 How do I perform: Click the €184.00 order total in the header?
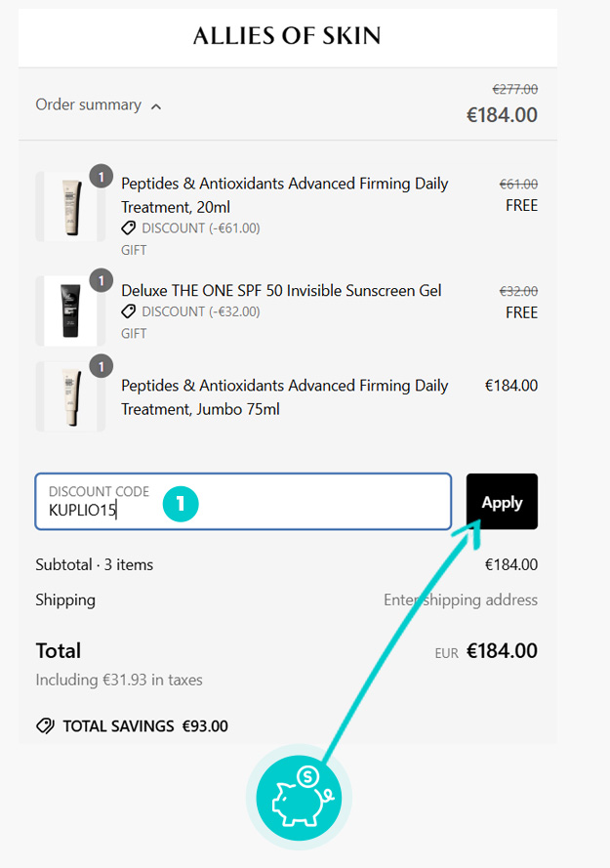pyautogui.click(x=502, y=115)
